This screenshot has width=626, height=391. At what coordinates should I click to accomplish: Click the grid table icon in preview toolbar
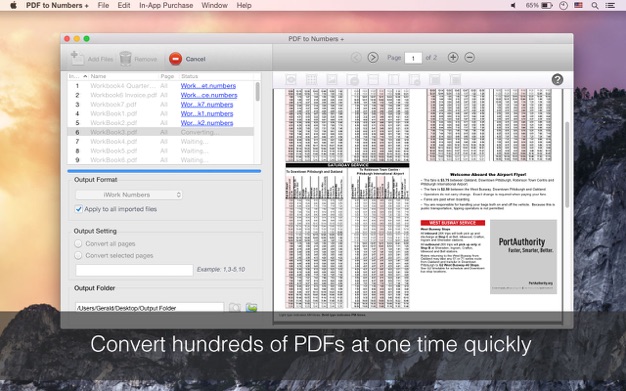[x=311, y=79]
